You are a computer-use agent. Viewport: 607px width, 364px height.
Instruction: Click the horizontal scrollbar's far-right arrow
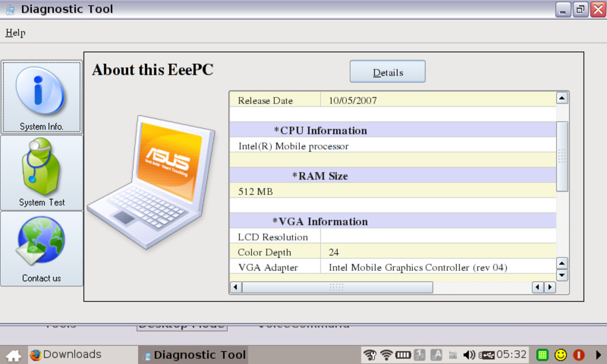point(550,287)
